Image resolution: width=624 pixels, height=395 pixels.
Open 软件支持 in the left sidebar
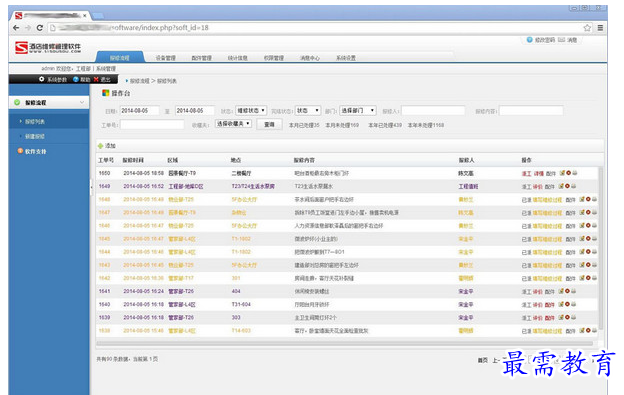(36, 152)
